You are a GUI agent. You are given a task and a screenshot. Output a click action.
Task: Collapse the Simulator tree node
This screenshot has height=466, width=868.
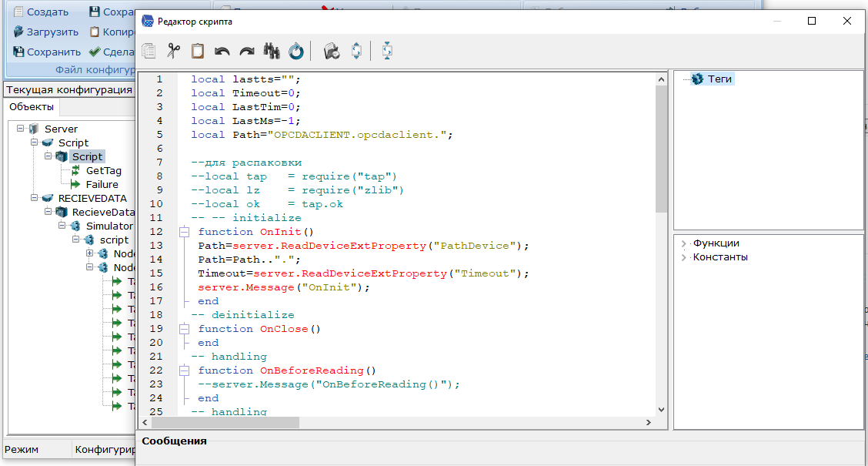point(62,226)
